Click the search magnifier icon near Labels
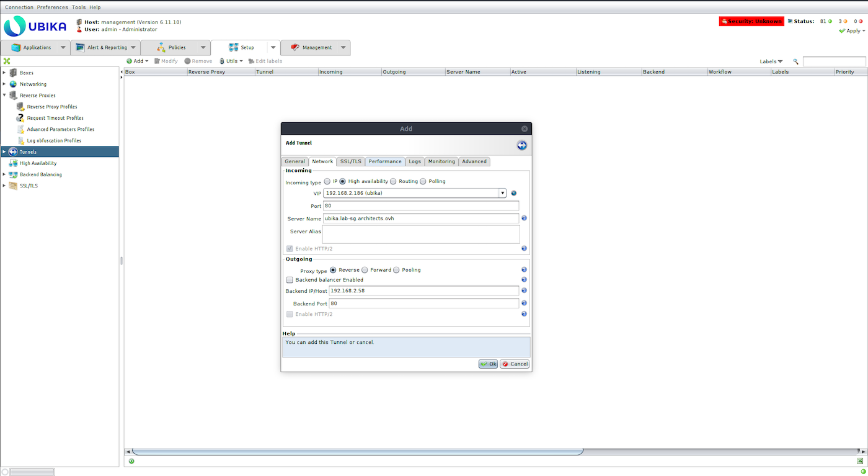The height and width of the screenshot is (476, 868). 795,61
